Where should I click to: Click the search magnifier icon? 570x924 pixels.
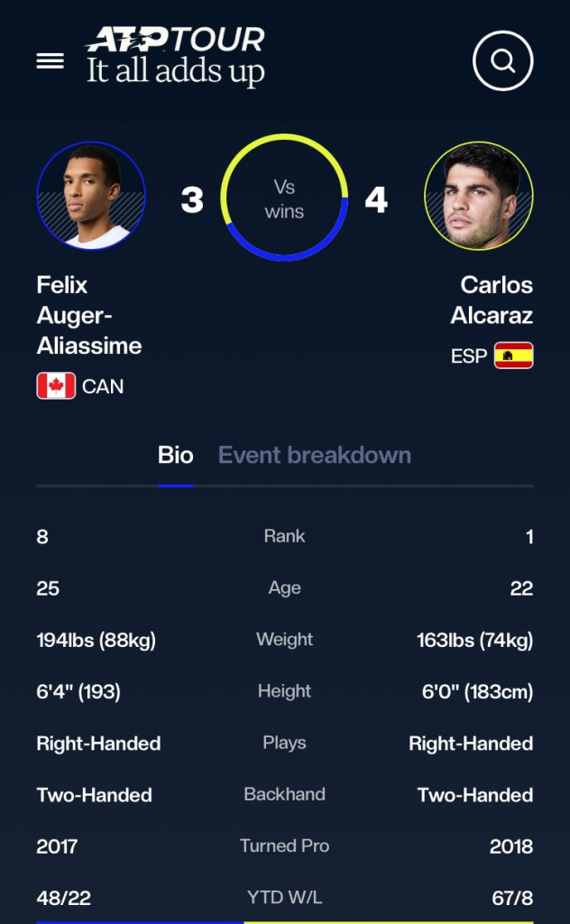[502, 61]
